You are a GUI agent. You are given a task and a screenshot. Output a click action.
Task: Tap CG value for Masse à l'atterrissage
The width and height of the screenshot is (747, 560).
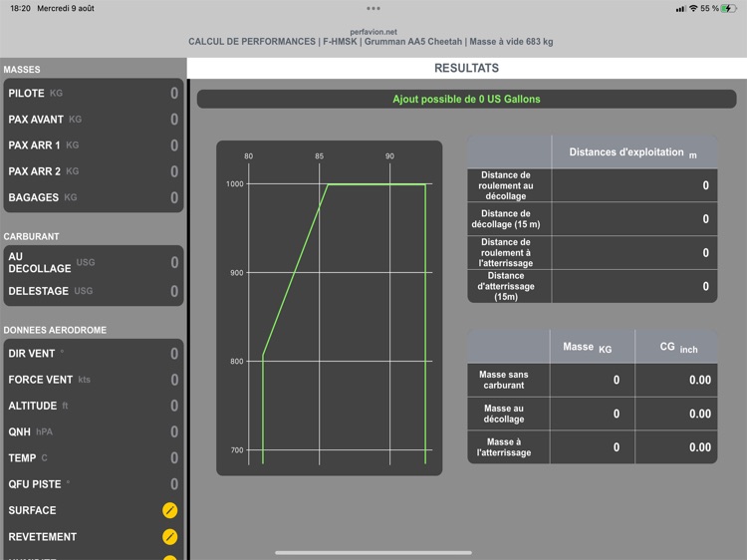pyautogui.click(x=700, y=447)
